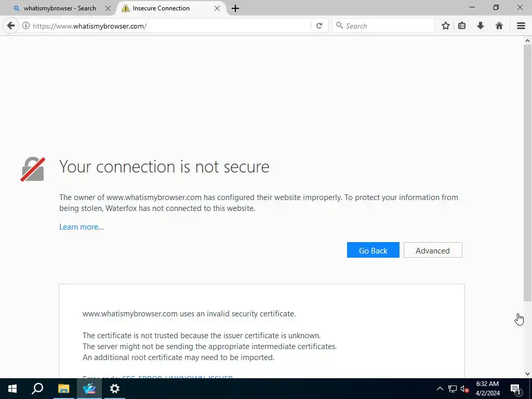Open the Windows Start menu
Screen dimensions: 532x399
pos(12,389)
